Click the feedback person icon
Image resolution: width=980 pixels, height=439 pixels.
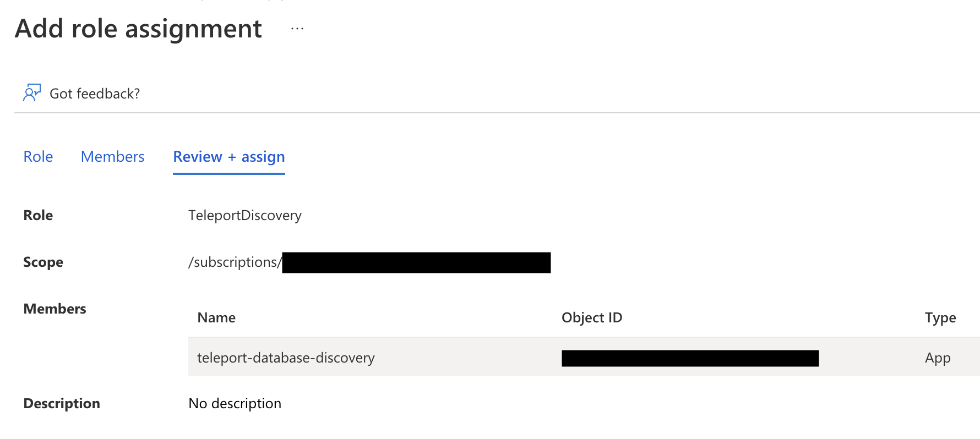pos(31,93)
